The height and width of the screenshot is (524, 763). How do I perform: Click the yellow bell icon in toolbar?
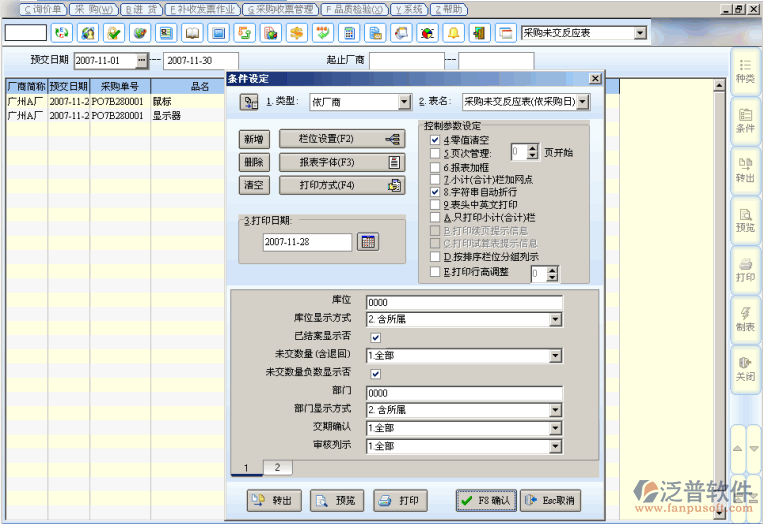[453, 33]
